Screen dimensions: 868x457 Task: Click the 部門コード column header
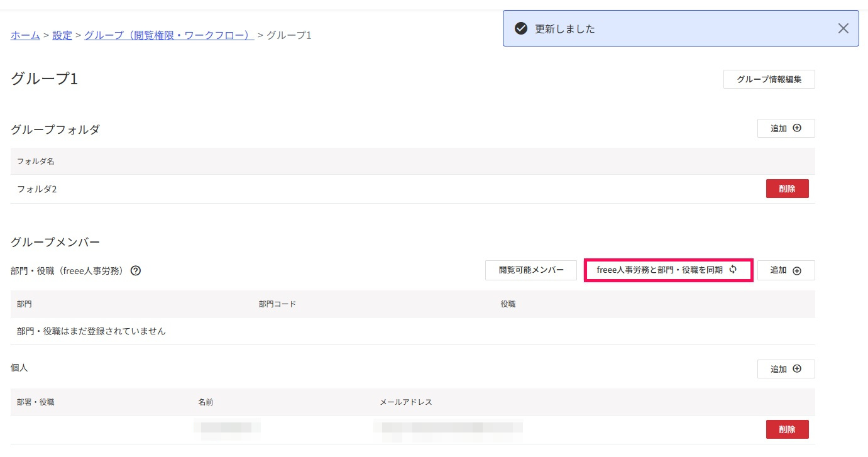(x=277, y=304)
